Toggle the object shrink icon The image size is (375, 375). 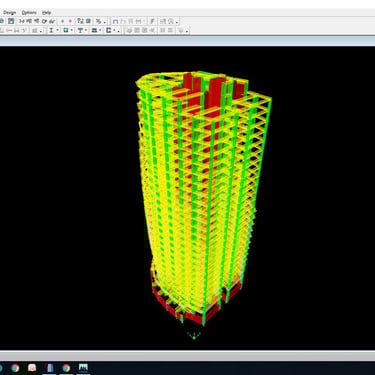(x=80, y=21)
